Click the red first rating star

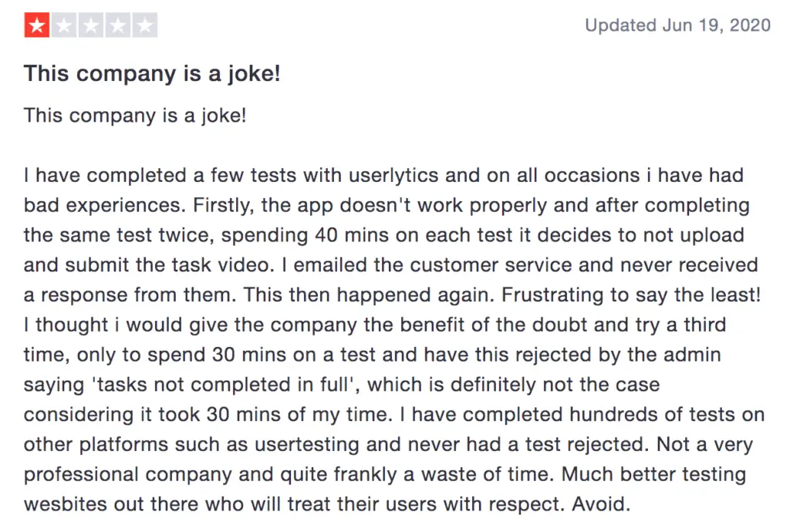(37, 25)
